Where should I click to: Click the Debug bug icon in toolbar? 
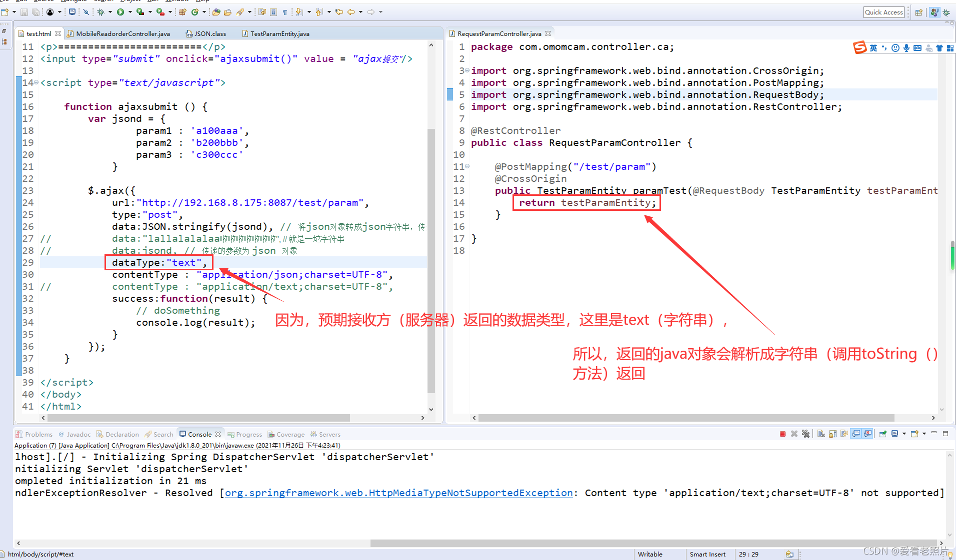(x=100, y=12)
